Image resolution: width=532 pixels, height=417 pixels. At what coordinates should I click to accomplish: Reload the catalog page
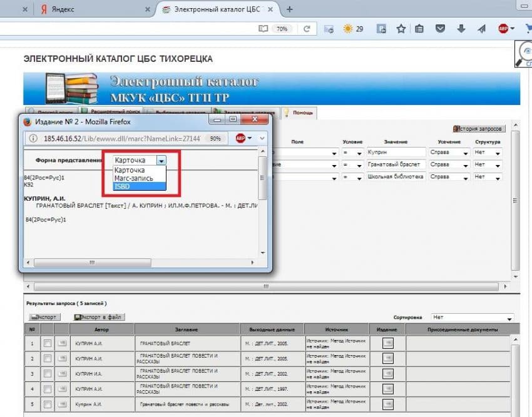307,29
